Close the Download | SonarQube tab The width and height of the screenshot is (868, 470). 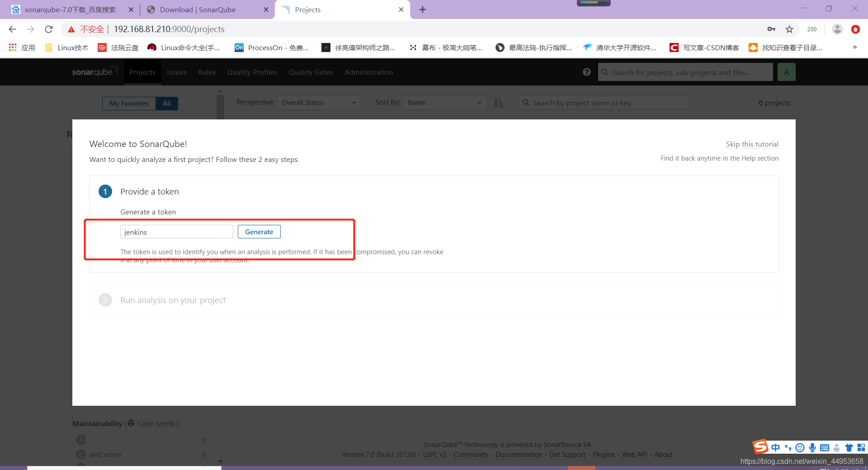(x=266, y=9)
